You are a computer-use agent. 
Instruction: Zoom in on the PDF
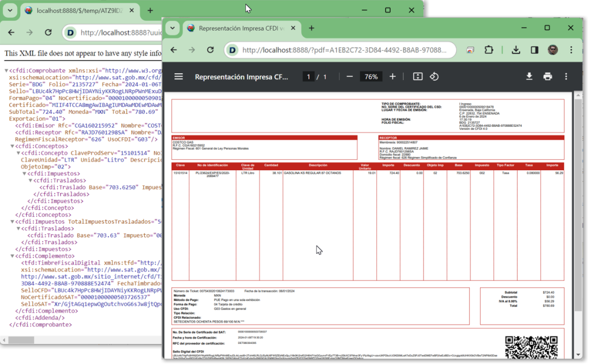pos(392,77)
